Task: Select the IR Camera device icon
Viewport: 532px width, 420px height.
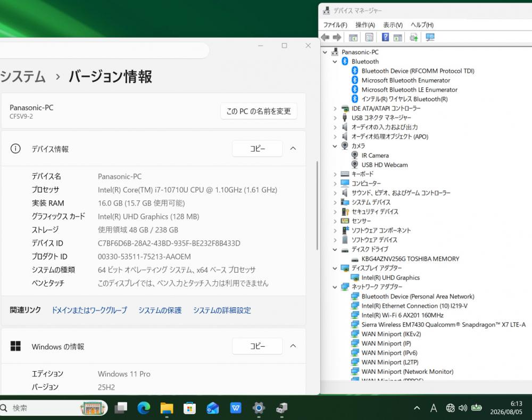Action: [354, 155]
